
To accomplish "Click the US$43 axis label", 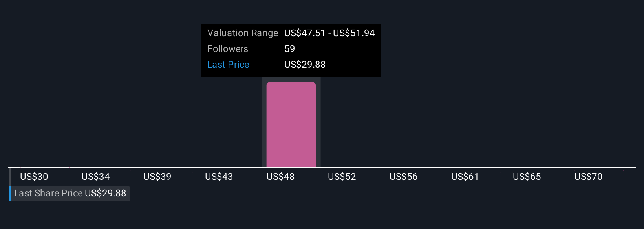I will coord(219,177).
